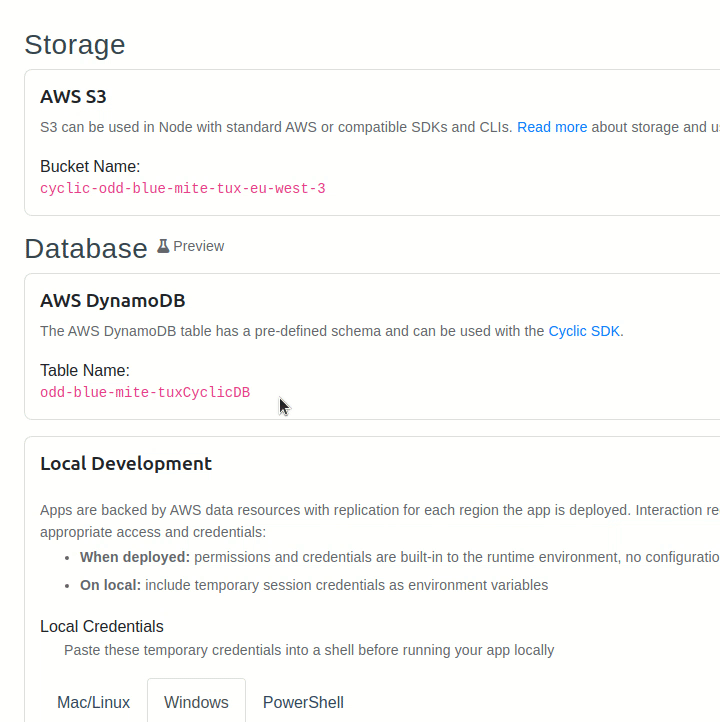Screen dimensions: 720x722
Task: Click the DynamoDB table name value
Action: click(145, 392)
